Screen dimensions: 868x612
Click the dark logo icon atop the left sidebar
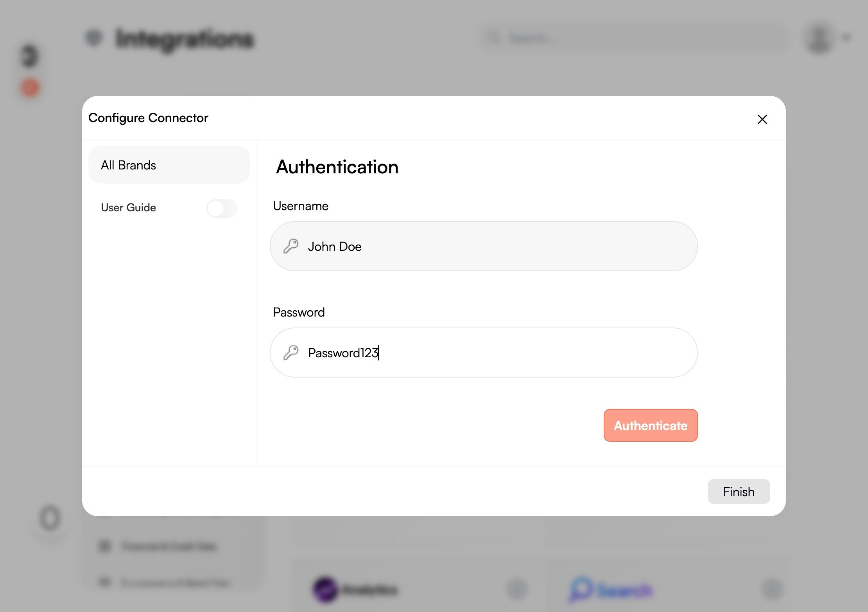(x=30, y=56)
